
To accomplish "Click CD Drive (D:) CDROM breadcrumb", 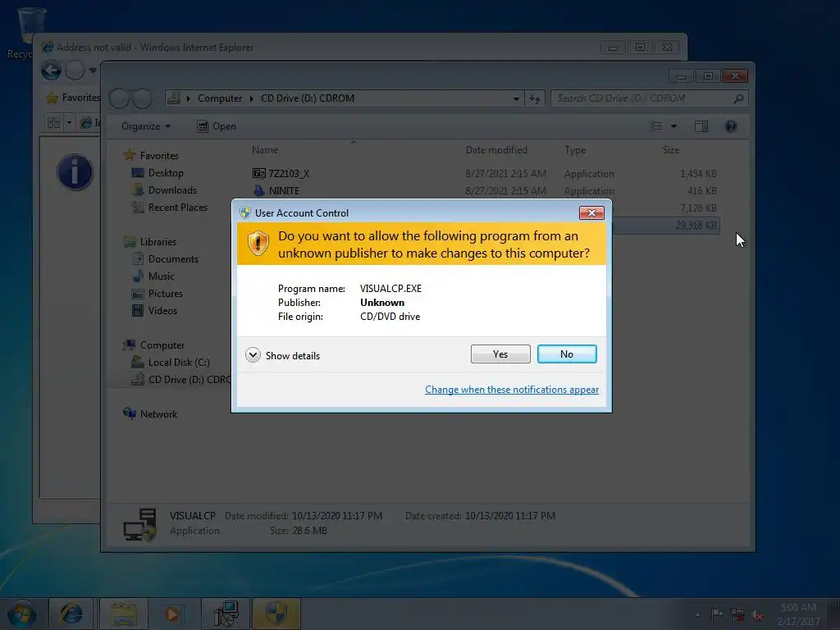I will [308, 98].
